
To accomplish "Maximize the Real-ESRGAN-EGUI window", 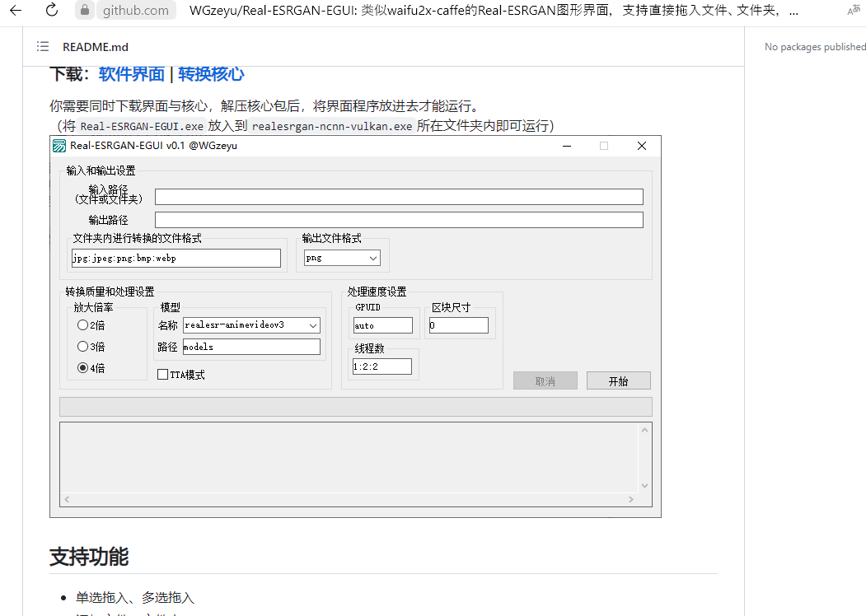I will (604, 146).
